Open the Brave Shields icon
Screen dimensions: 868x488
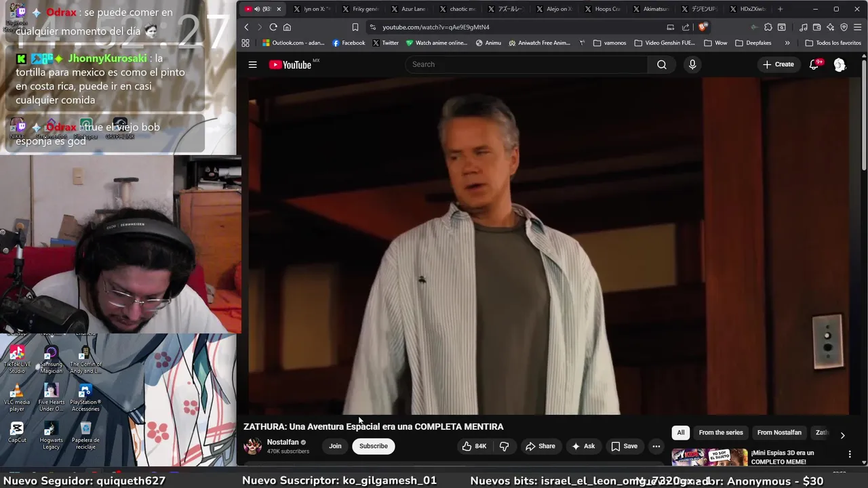[x=703, y=27]
